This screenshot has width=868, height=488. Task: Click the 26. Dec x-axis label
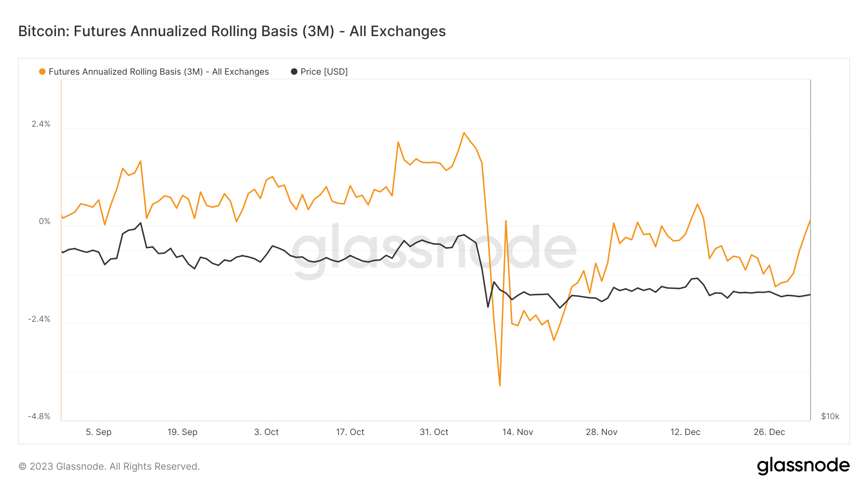(769, 432)
